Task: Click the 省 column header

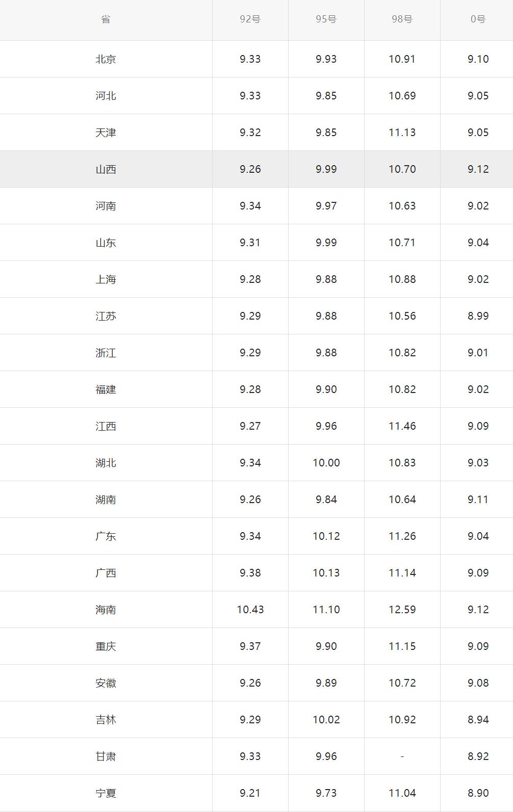Action: pos(106,19)
